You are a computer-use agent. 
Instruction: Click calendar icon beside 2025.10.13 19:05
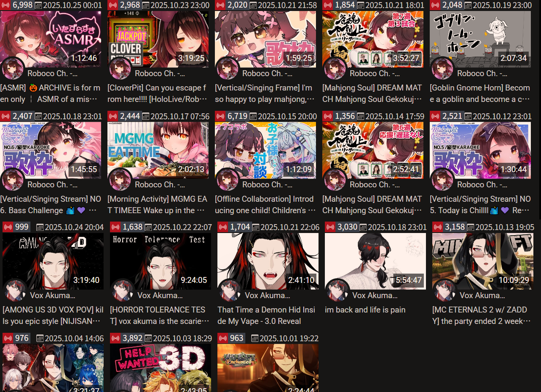(x=470, y=228)
